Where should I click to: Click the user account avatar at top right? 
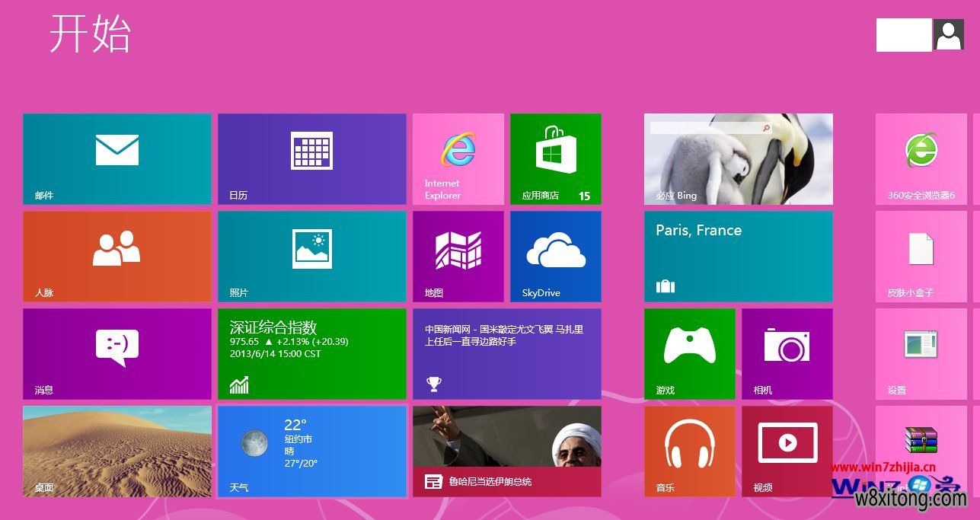pyautogui.click(x=949, y=34)
